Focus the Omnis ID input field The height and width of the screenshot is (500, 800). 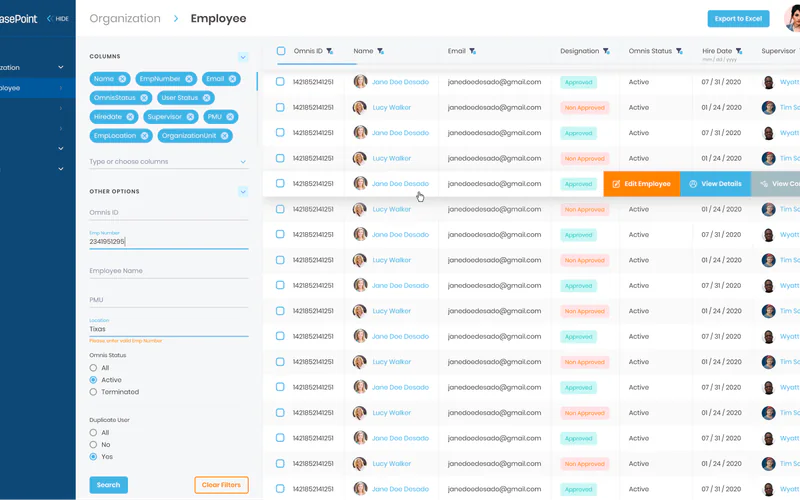coord(168,213)
